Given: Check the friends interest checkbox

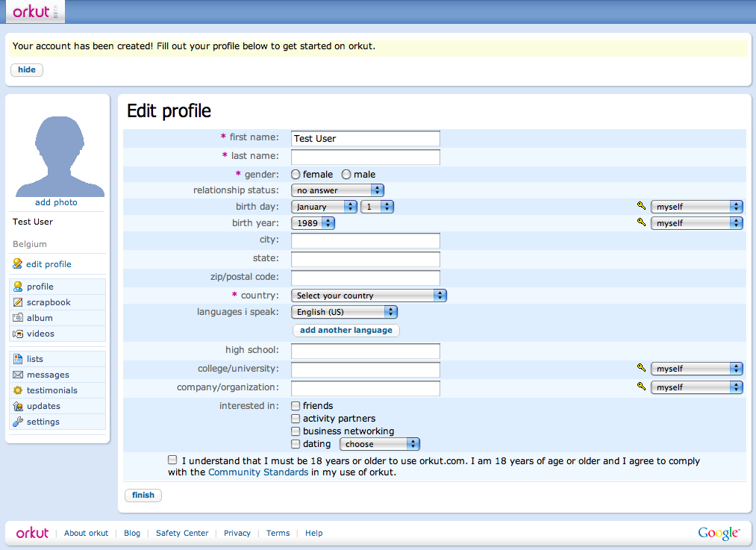Looking at the screenshot, I should (296, 406).
